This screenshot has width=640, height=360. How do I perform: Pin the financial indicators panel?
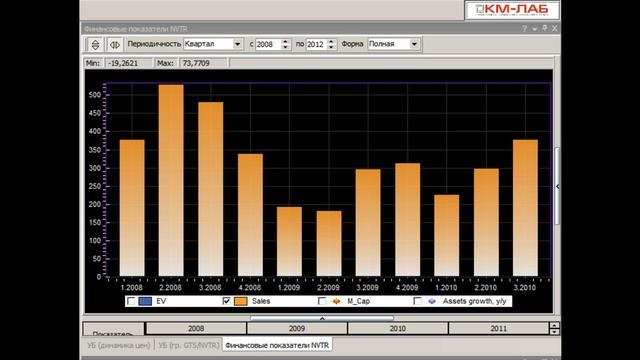pyautogui.click(x=544, y=28)
